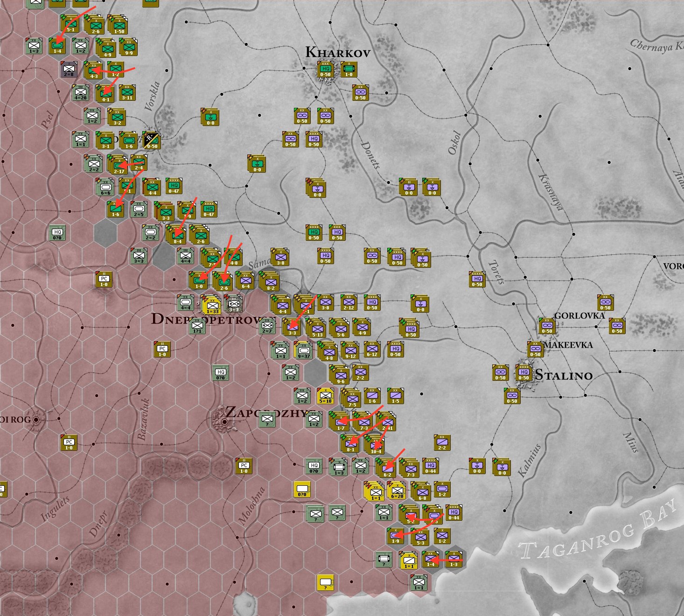Click the Makeevka city label
Viewport: 684px width, 616px height.
[568, 345]
